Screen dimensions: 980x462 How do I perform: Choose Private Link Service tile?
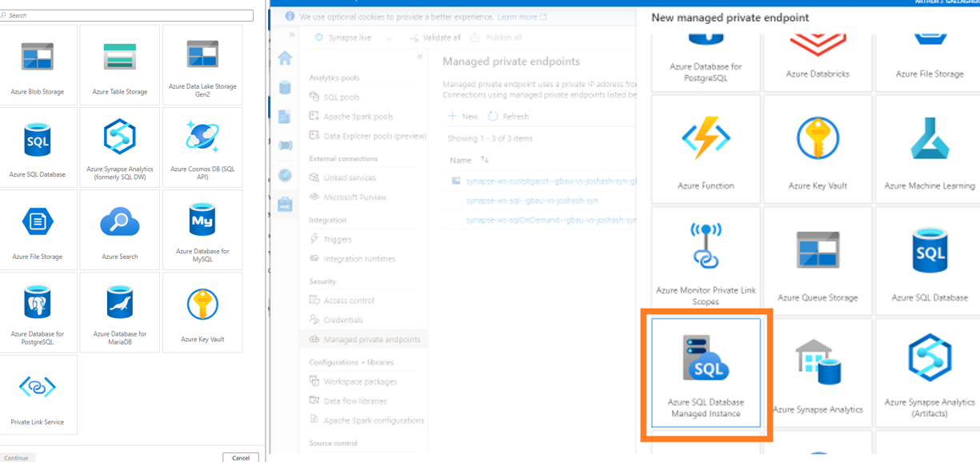38,395
